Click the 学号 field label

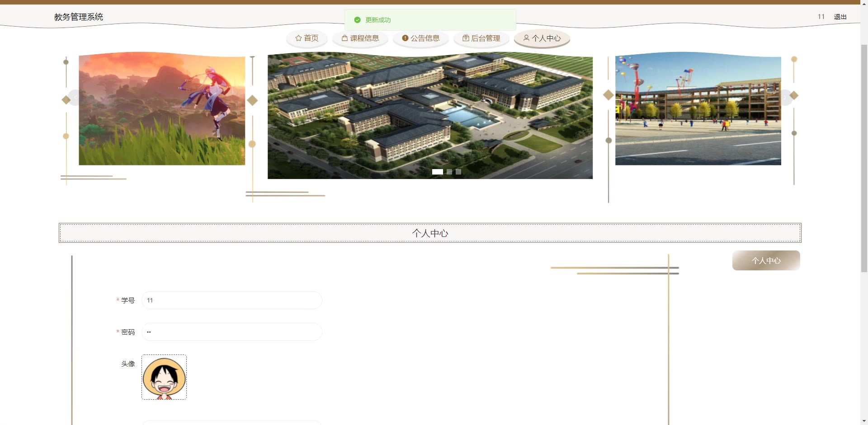128,300
